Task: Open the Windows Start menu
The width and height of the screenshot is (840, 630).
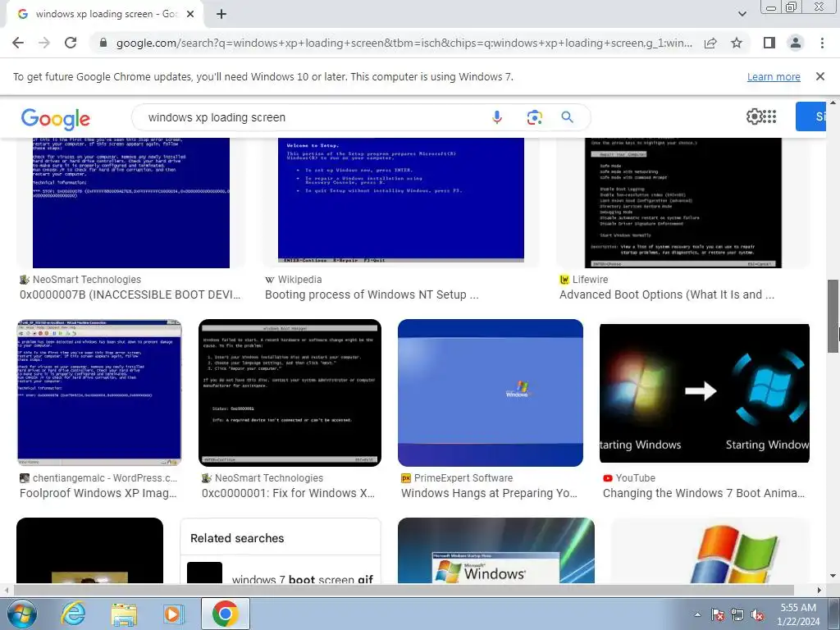Action: click(x=21, y=614)
